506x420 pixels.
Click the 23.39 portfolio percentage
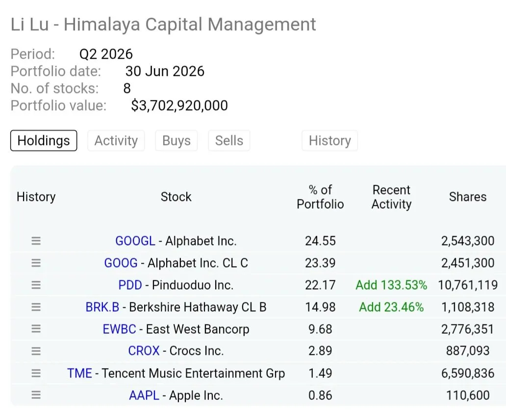click(320, 263)
